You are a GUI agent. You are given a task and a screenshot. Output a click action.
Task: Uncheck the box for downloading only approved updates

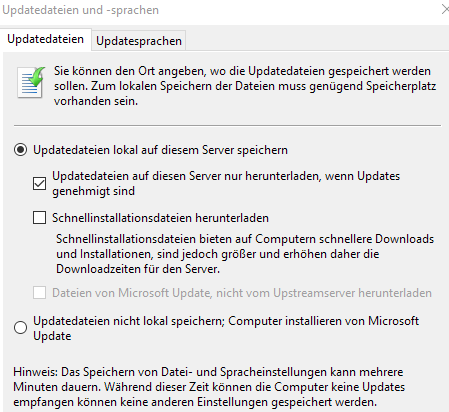39,183
